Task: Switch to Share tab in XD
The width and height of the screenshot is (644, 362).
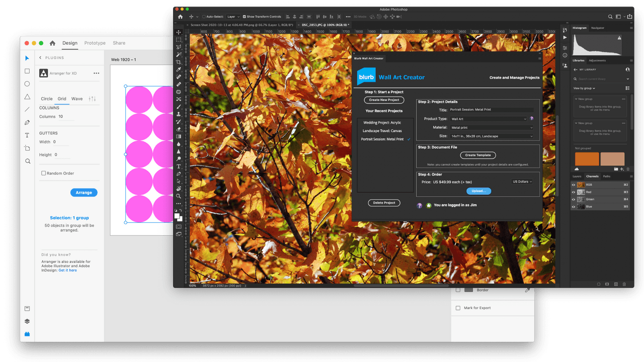Action: click(x=119, y=43)
